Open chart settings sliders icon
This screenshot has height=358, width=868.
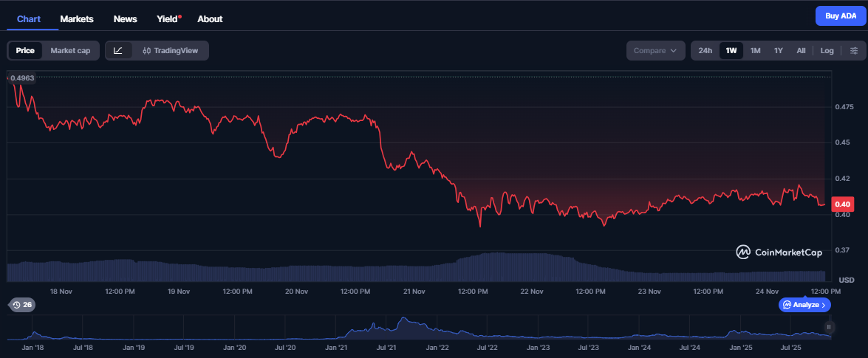(854, 51)
